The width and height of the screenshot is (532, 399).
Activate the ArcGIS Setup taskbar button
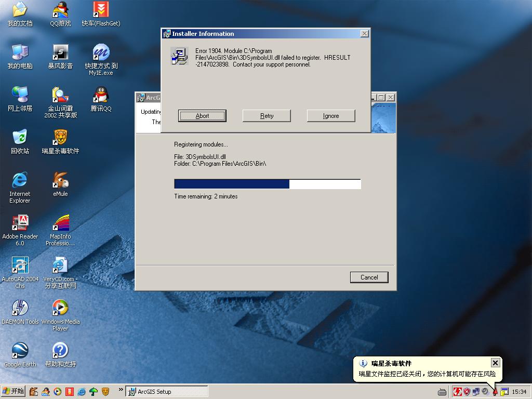(167, 392)
